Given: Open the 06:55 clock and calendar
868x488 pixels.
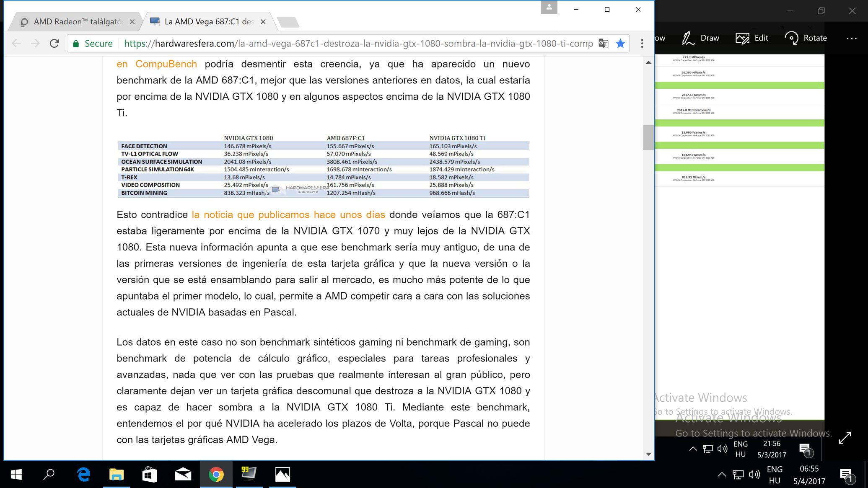Looking at the screenshot, I should [809, 475].
